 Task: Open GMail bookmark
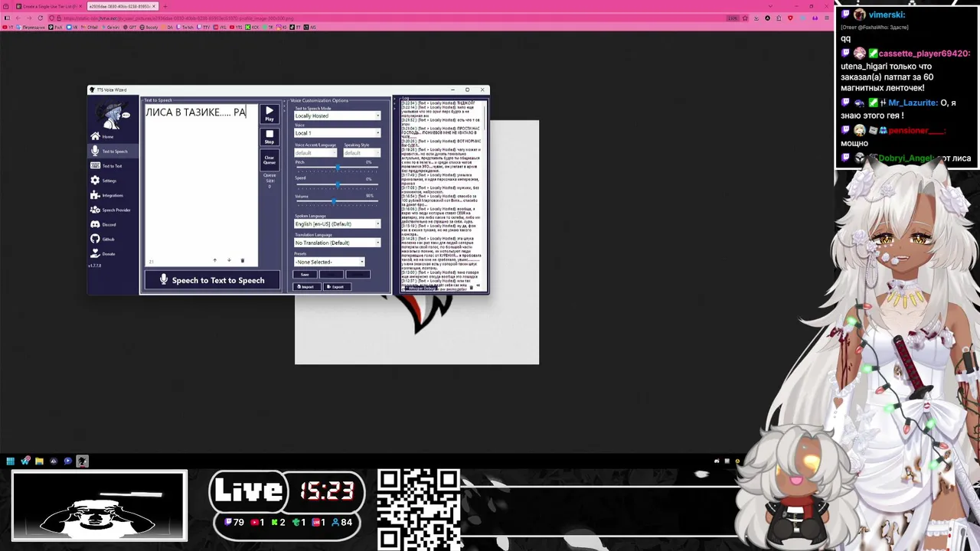(90, 27)
